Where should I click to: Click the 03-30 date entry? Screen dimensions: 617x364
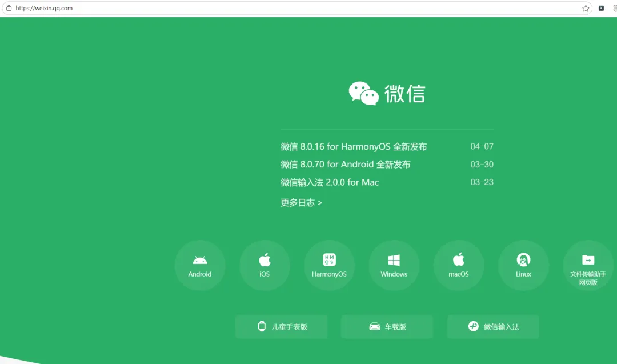482,165
